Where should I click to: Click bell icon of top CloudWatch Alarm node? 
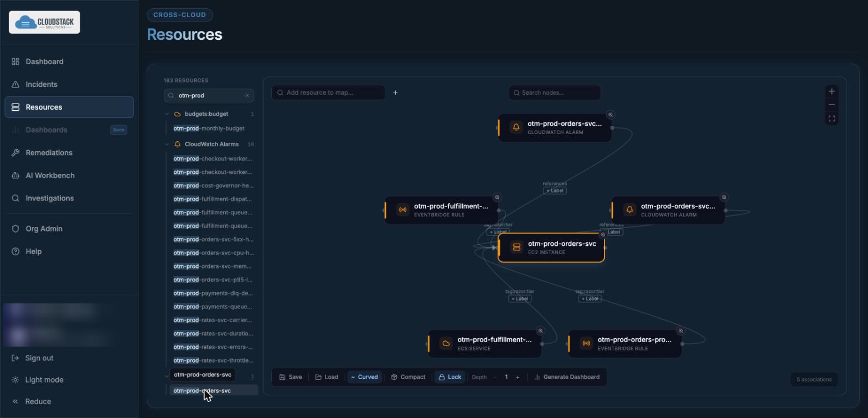click(516, 127)
